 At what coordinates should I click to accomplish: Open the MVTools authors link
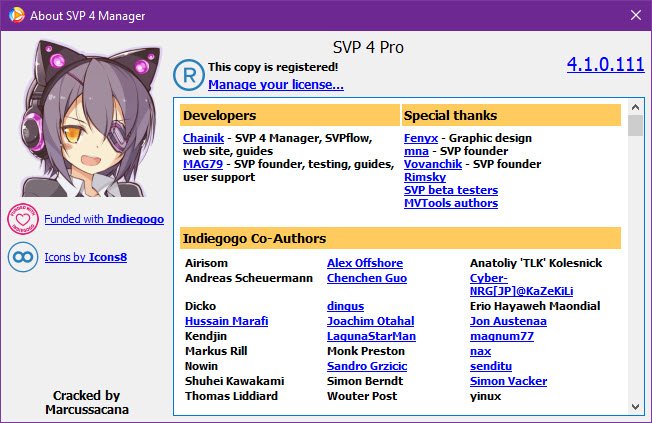pyautogui.click(x=451, y=203)
